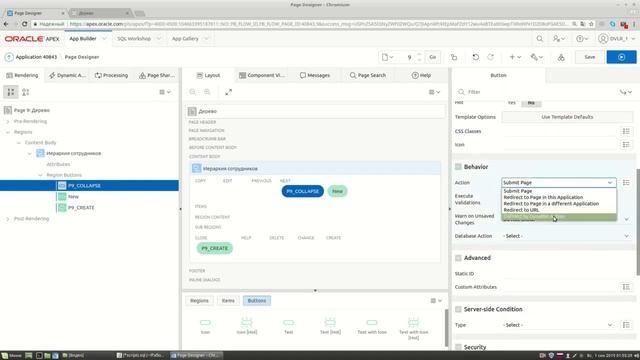Image resolution: width=640 pixels, height=360 pixels.
Task: Collapse the Regions tree node
Action: [8, 132]
